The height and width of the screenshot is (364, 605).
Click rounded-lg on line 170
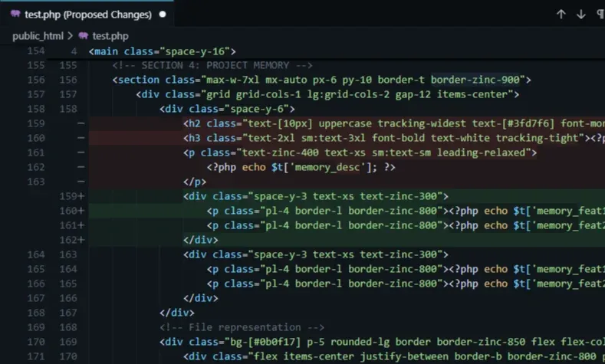point(360,342)
